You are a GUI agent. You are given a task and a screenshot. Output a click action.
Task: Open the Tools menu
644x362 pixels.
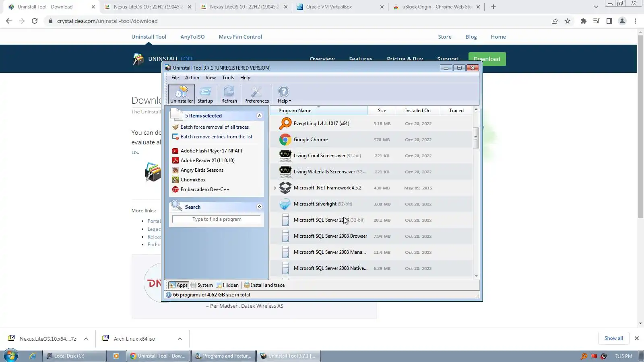click(x=228, y=78)
